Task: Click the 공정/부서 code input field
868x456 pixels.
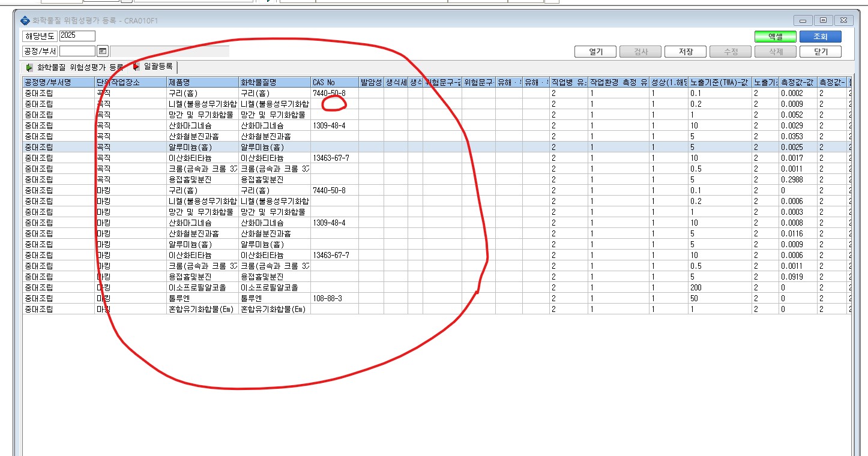Action: pos(77,52)
